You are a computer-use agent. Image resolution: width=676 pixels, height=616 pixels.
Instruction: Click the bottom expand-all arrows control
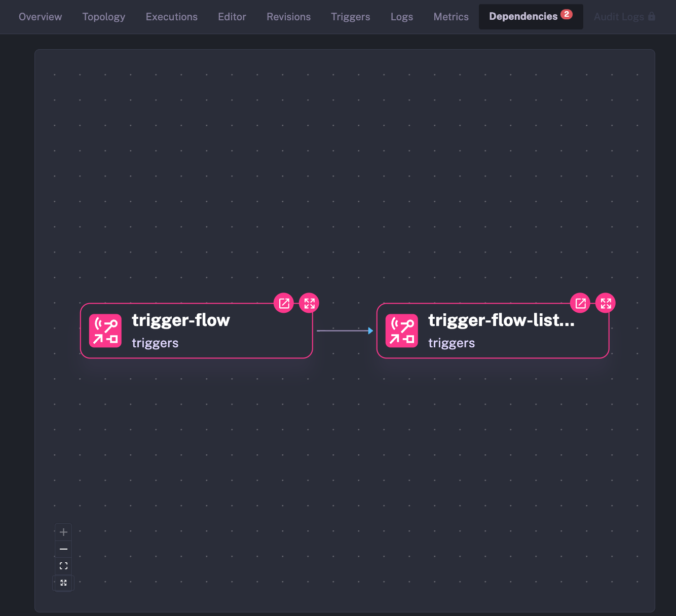[x=63, y=583]
